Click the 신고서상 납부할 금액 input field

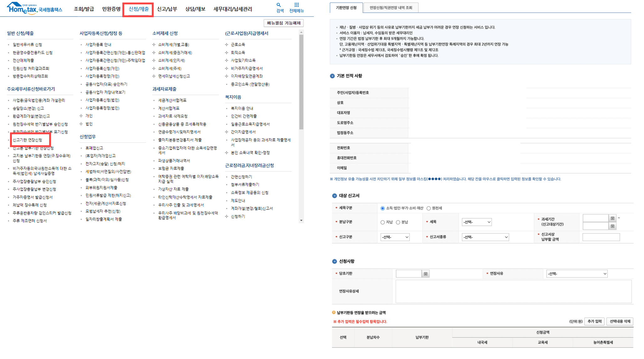click(601, 237)
